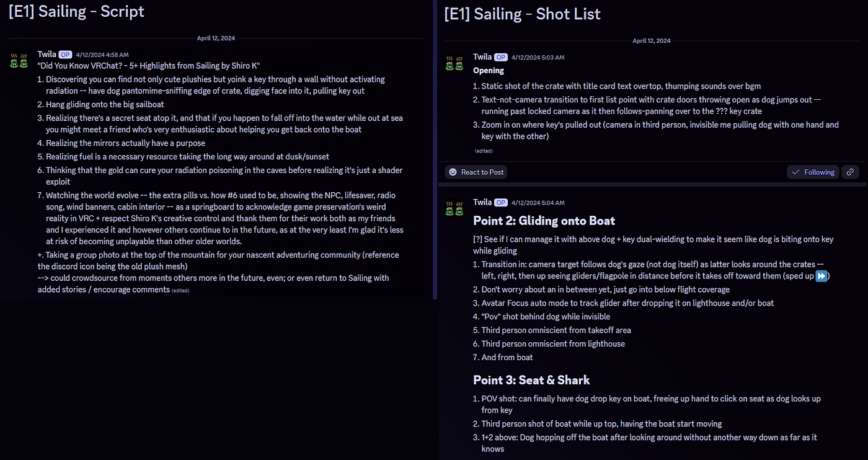Copy the post link with the chain icon
The image size is (868, 460).
point(851,172)
